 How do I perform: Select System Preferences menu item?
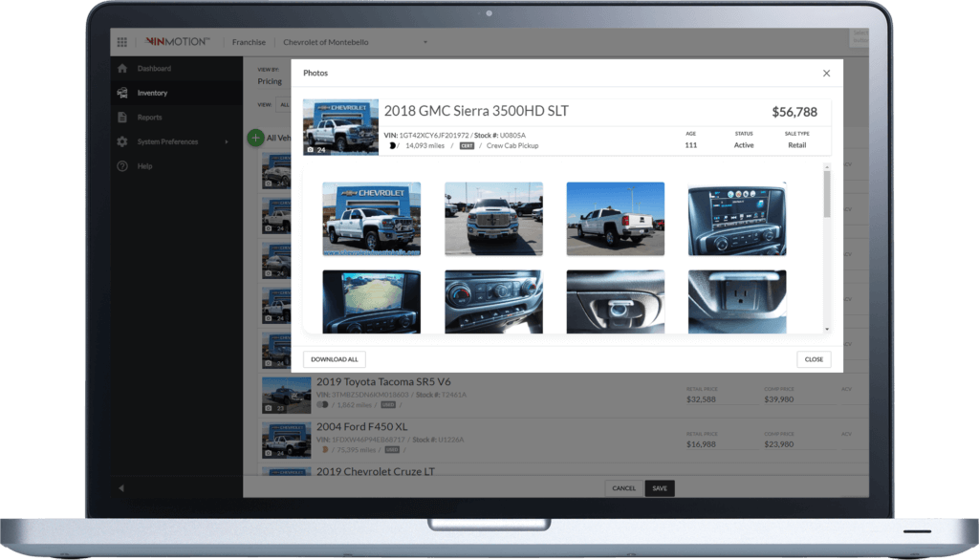point(167,141)
